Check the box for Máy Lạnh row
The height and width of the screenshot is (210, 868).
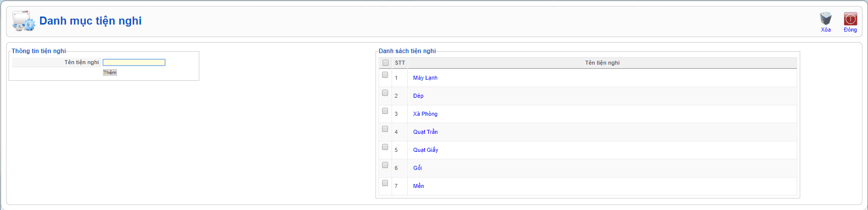385,75
